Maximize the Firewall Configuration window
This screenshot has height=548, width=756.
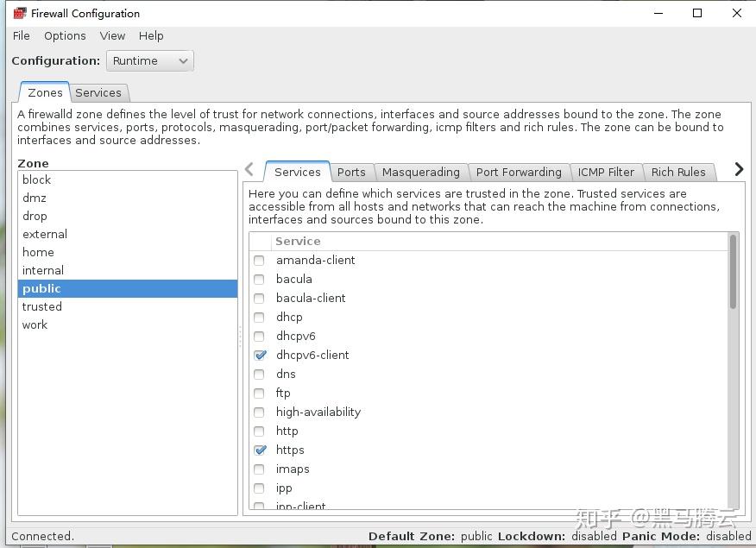(x=697, y=13)
